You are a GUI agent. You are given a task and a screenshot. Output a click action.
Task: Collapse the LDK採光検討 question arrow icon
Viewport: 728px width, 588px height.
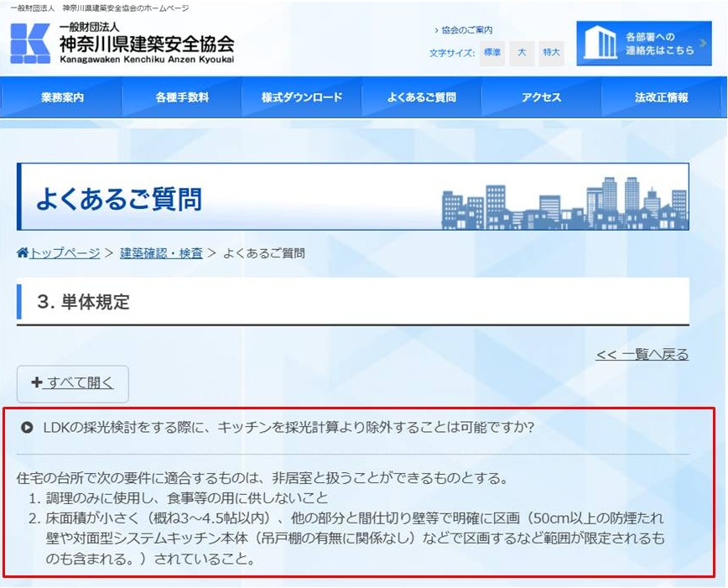pos(28,427)
